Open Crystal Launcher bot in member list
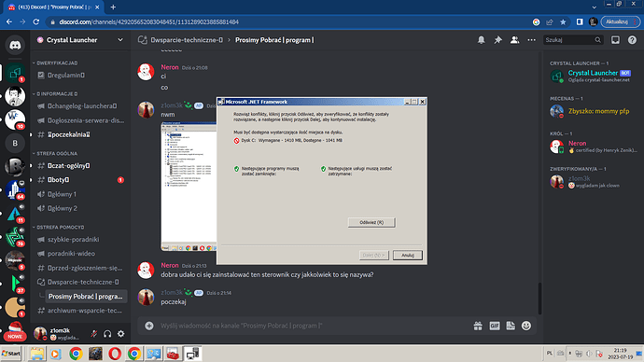644x362 pixels. [x=593, y=76]
